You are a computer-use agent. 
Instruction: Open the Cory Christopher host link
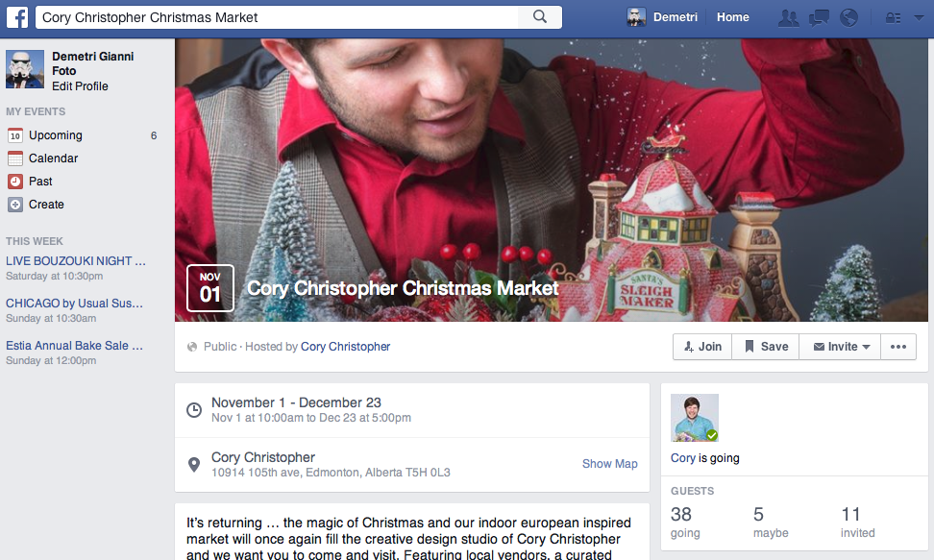pyautogui.click(x=346, y=346)
